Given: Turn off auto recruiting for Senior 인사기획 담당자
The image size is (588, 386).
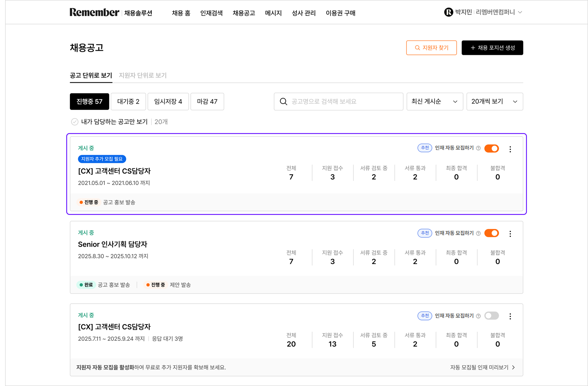Looking at the screenshot, I should [x=491, y=233].
